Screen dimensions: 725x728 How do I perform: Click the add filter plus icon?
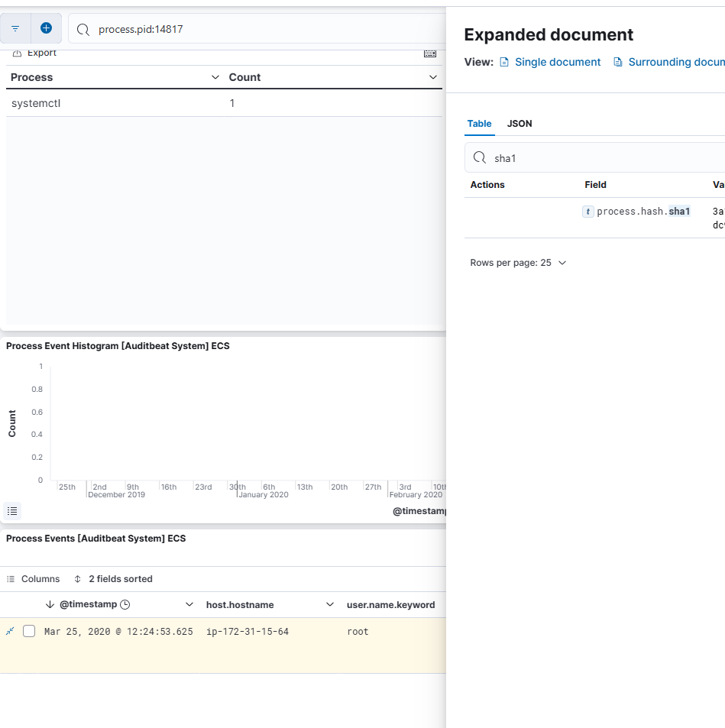46,28
